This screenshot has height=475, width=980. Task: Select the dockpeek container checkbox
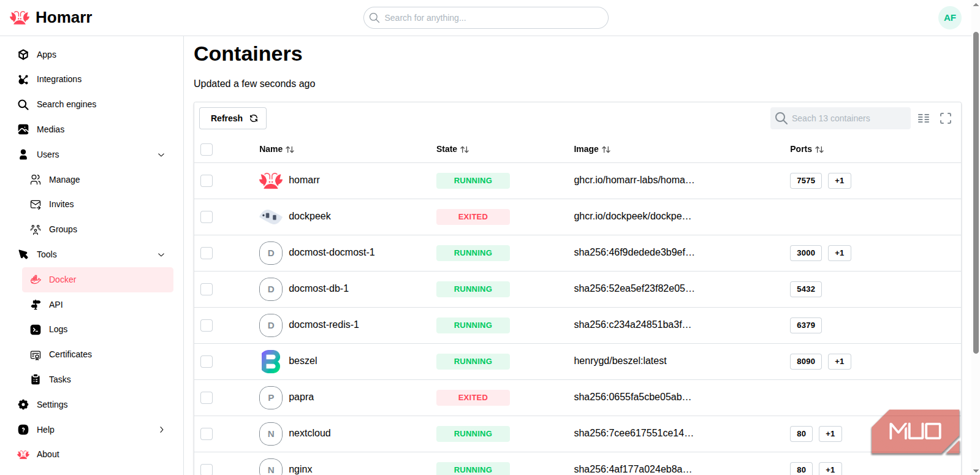click(x=207, y=217)
